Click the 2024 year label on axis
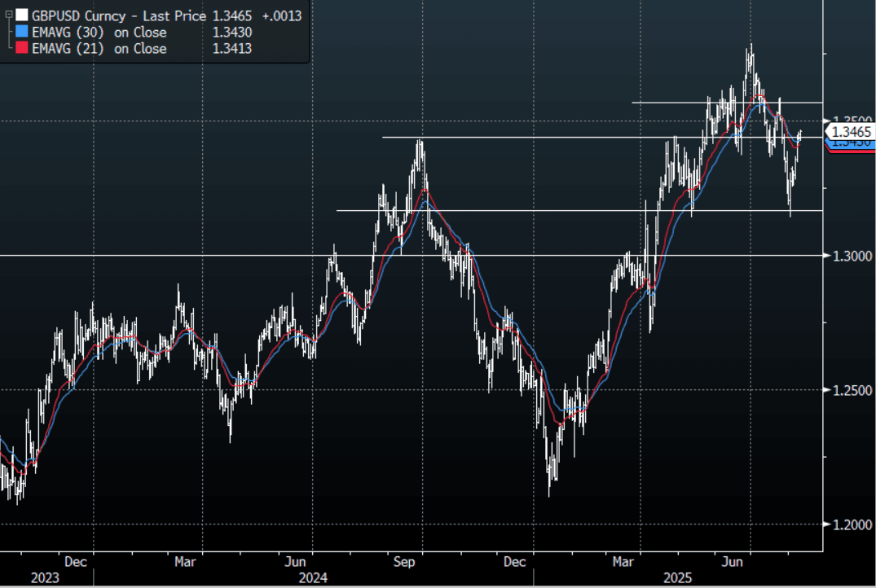 click(x=313, y=577)
